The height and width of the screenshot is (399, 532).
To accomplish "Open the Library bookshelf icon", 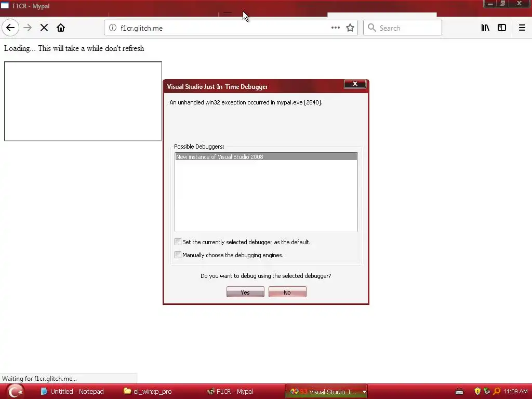I will pos(485,28).
